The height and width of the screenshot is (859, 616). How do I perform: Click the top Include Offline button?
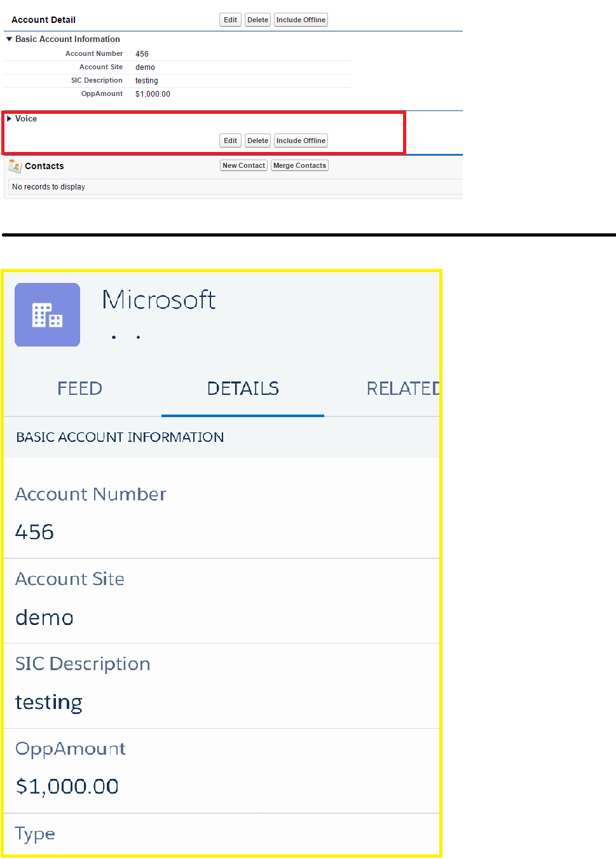301,20
